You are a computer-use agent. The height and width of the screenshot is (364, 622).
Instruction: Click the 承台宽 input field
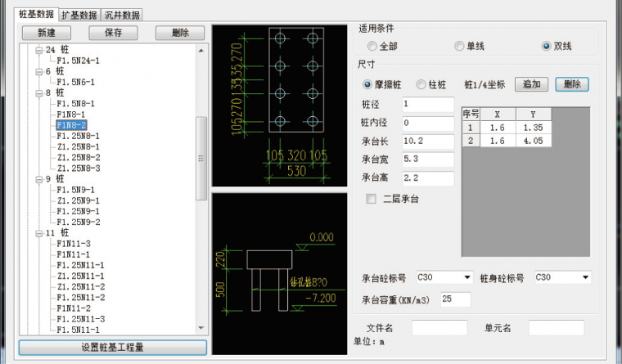tap(428, 160)
